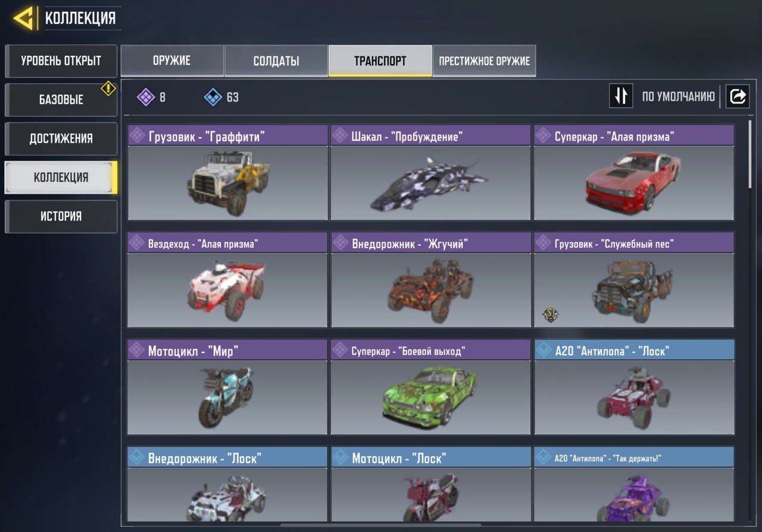The height and width of the screenshot is (532, 762).
Task: Click the small badge icon on Служебный пес card
Action: [550, 315]
